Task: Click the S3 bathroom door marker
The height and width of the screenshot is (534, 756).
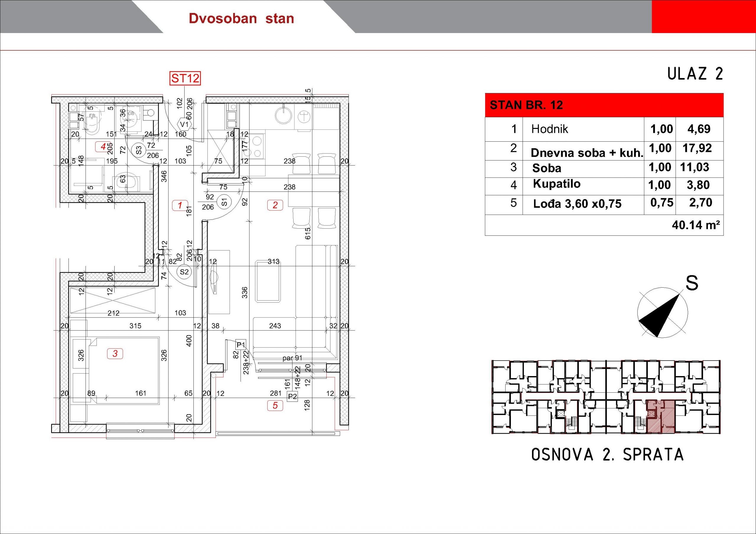Action: coord(139,150)
